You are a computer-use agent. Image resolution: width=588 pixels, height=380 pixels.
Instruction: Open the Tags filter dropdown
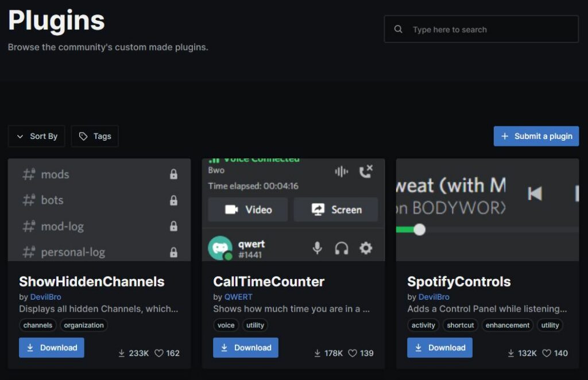tap(95, 136)
